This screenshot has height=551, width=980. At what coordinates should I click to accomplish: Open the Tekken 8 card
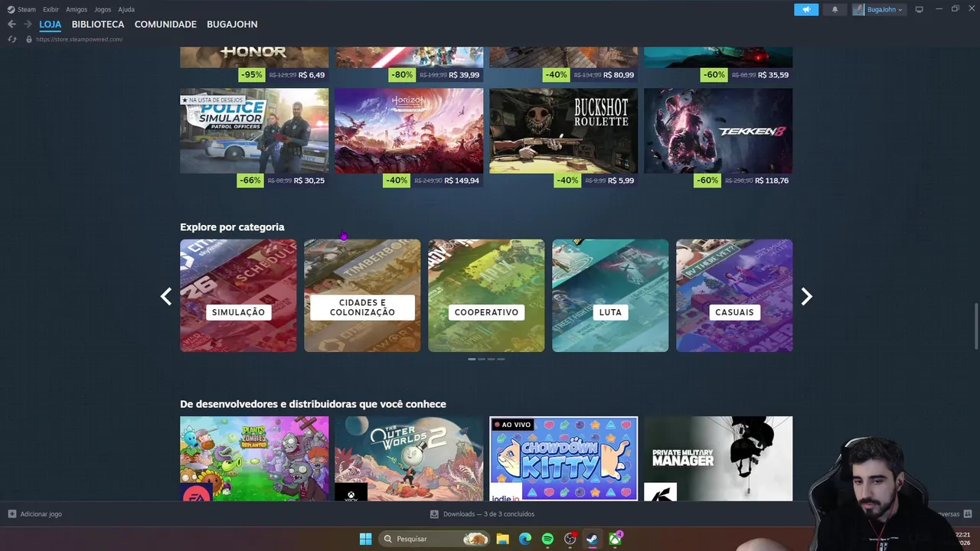[x=718, y=131]
